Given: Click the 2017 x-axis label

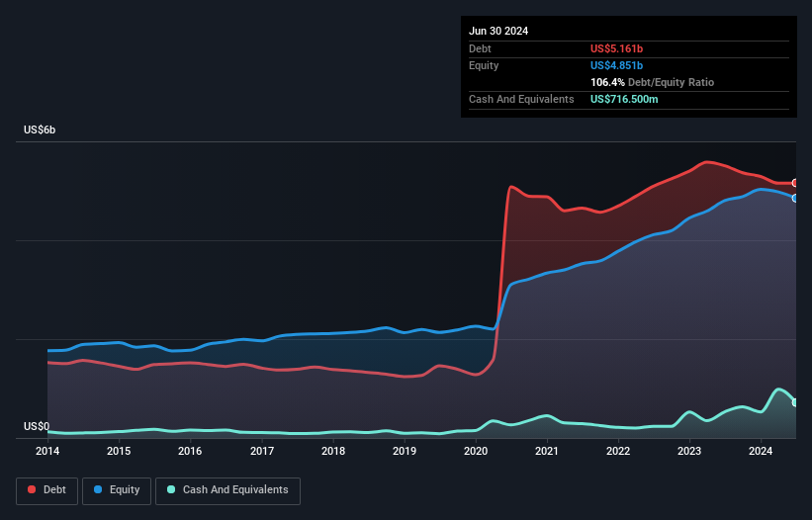Looking at the screenshot, I should coord(262,451).
